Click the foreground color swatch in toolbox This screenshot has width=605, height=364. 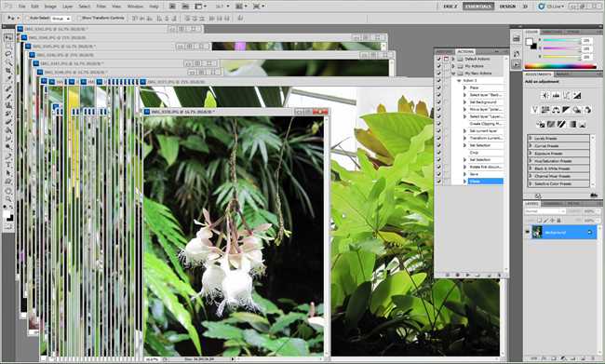click(x=7, y=215)
